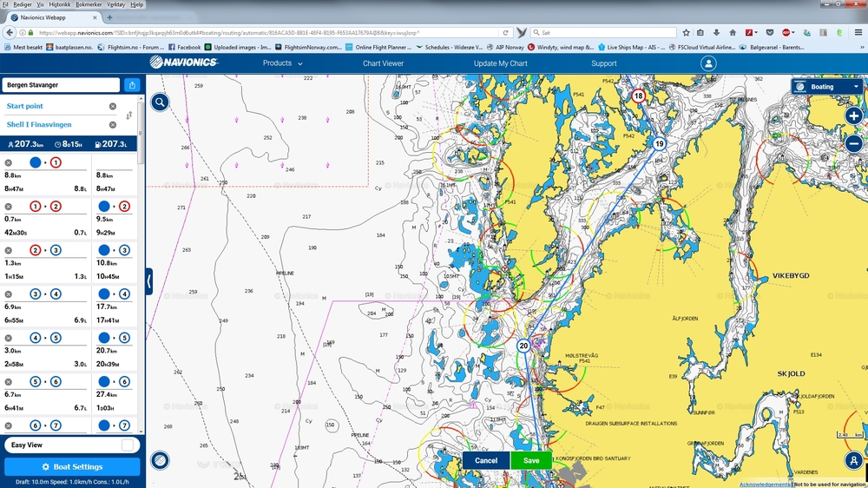Close the Navionics Webapp tab
Viewport: 868px width, 488px height.
click(95, 17)
